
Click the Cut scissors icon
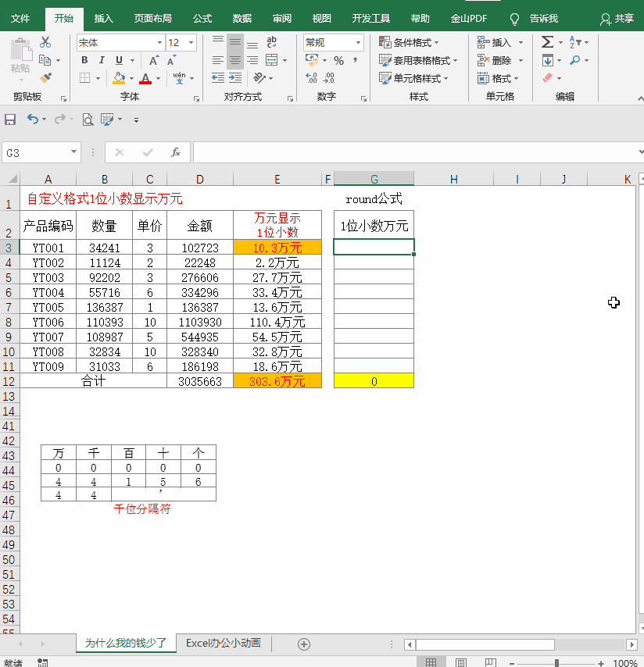45,42
